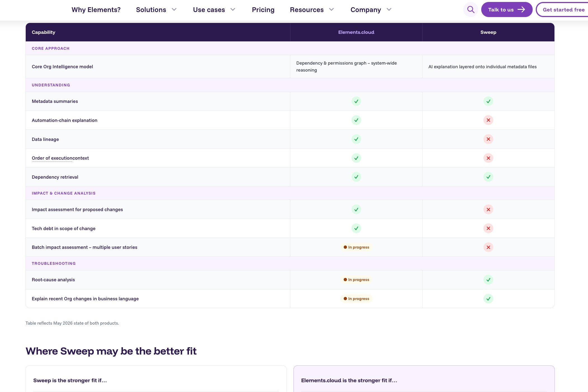Click In progress badge for Root-cause analysis
Screen dimensions: 588x392
(356, 280)
